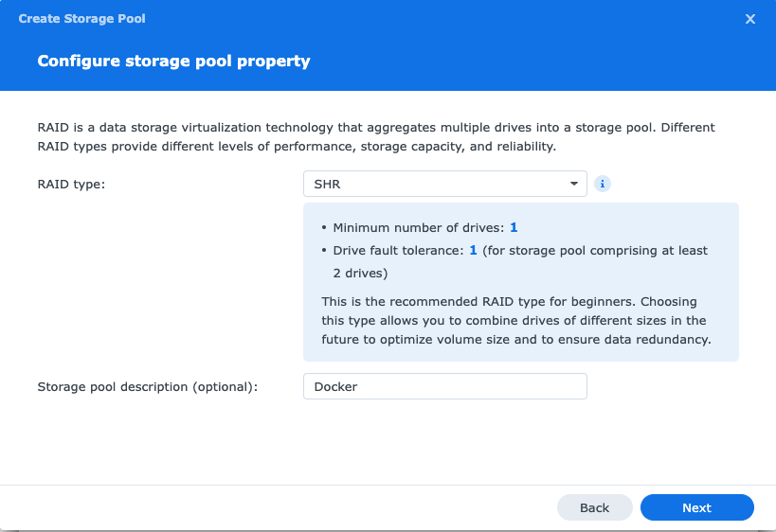
Task: Click the Create Storage Pool window title
Action: click(81, 19)
